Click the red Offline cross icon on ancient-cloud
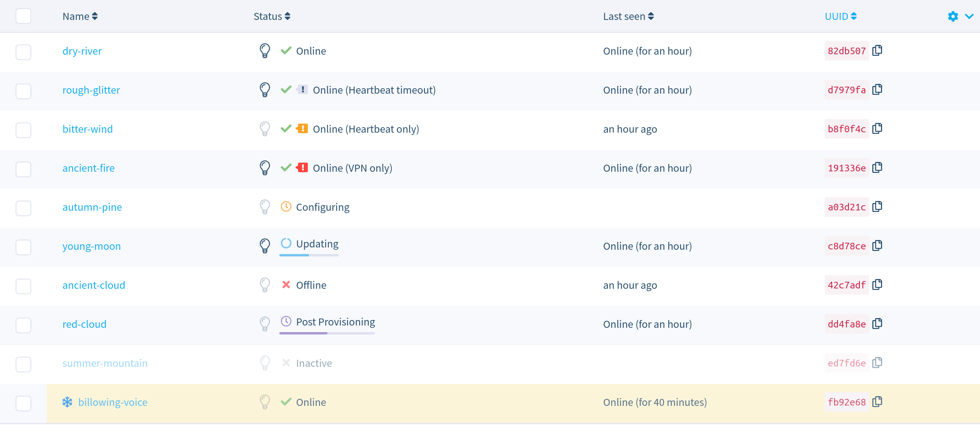Image resolution: width=980 pixels, height=425 pixels. pyautogui.click(x=286, y=285)
